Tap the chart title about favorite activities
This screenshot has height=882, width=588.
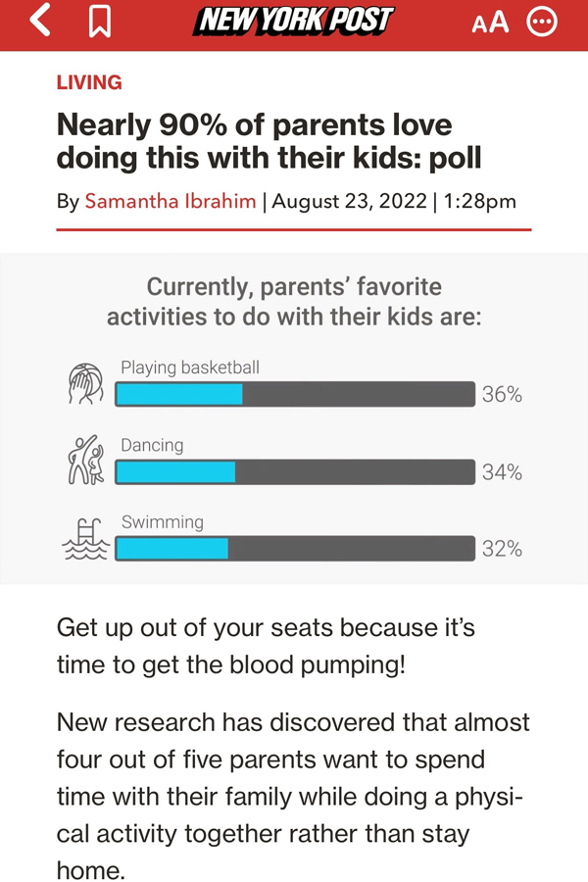tap(294, 302)
